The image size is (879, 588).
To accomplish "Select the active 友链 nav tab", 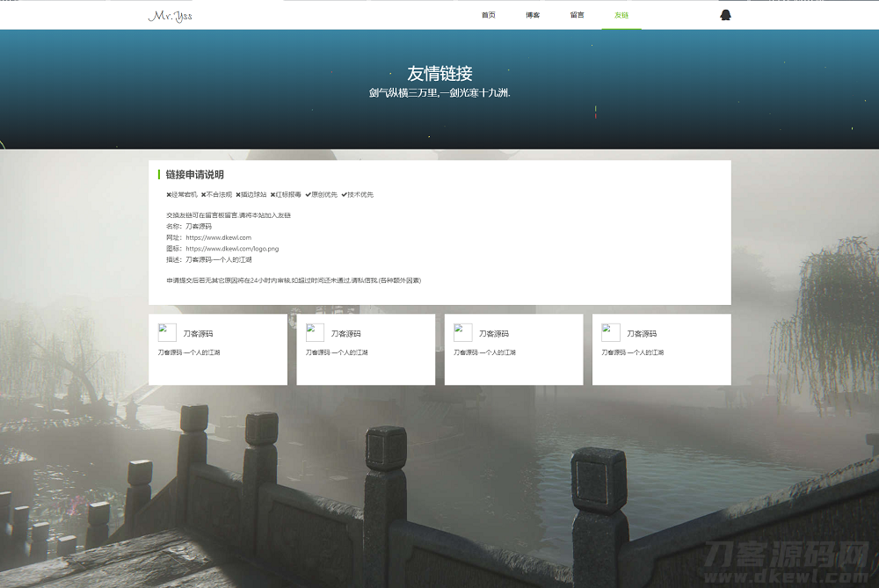I will pos(621,15).
